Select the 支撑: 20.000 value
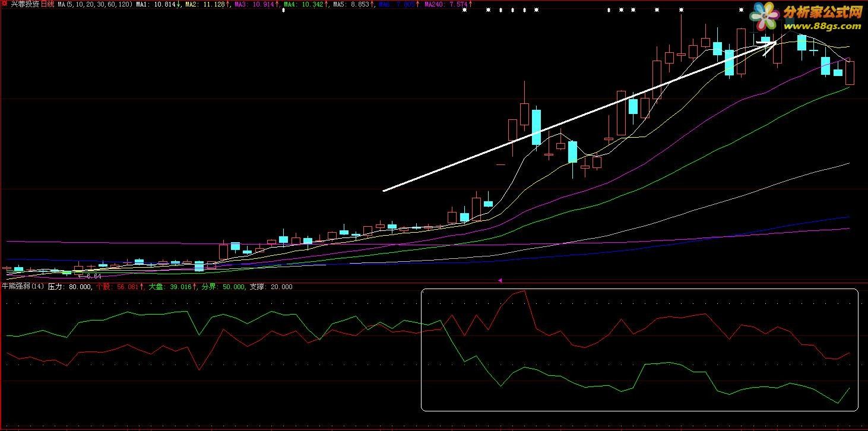This screenshot has width=868, height=431. click(271, 287)
